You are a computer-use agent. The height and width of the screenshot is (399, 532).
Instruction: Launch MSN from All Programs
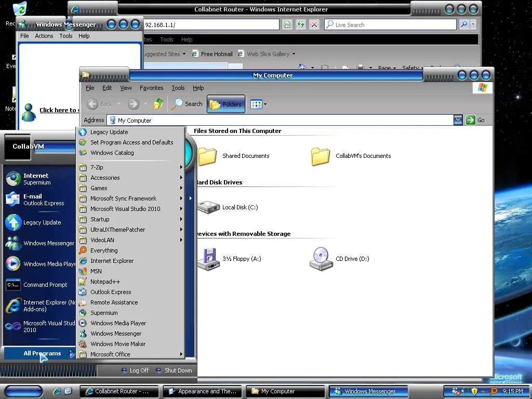coord(131,271)
